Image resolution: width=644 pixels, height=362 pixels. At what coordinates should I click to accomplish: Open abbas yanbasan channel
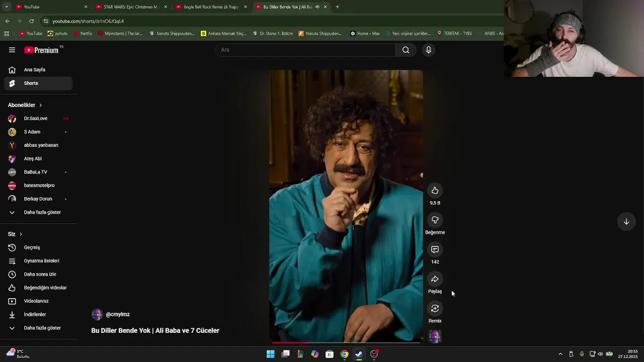(x=39, y=145)
